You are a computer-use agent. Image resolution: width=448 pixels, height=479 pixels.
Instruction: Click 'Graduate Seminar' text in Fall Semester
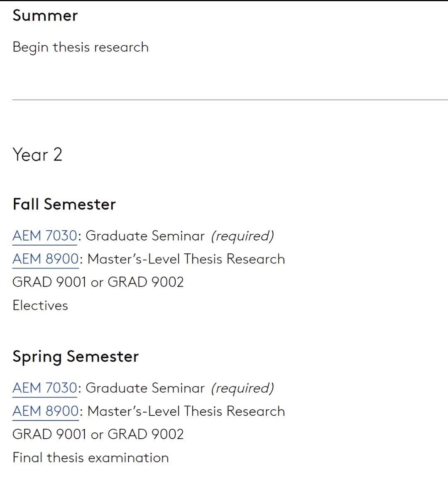click(x=145, y=236)
